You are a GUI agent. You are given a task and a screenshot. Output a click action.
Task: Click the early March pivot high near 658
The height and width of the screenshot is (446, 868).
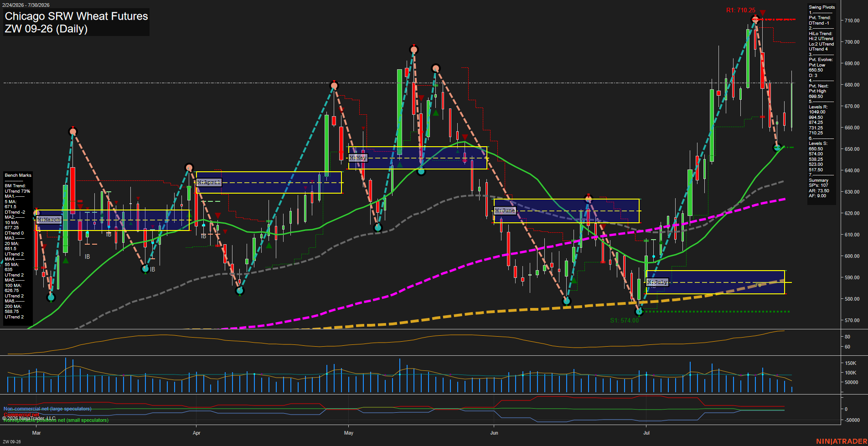point(73,132)
